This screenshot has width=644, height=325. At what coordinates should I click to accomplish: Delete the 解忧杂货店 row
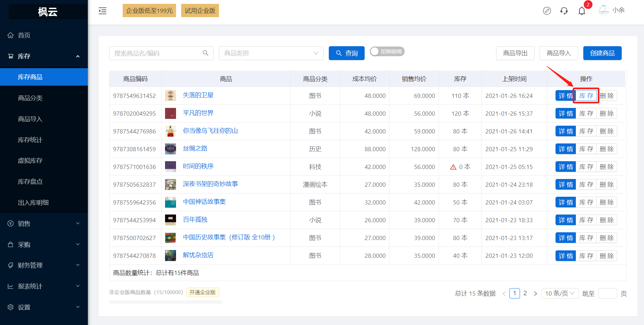(x=607, y=256)
